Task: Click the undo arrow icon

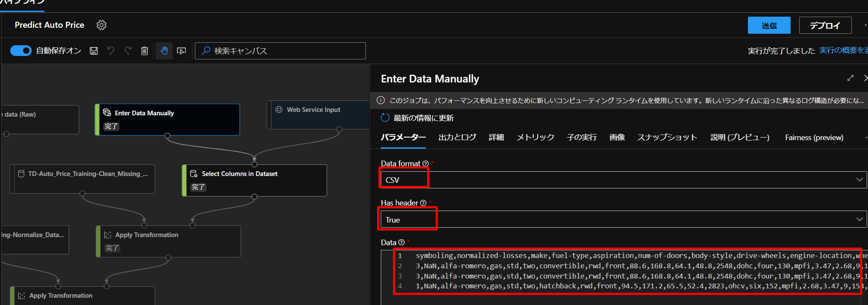Action: (x=111, y=51)
